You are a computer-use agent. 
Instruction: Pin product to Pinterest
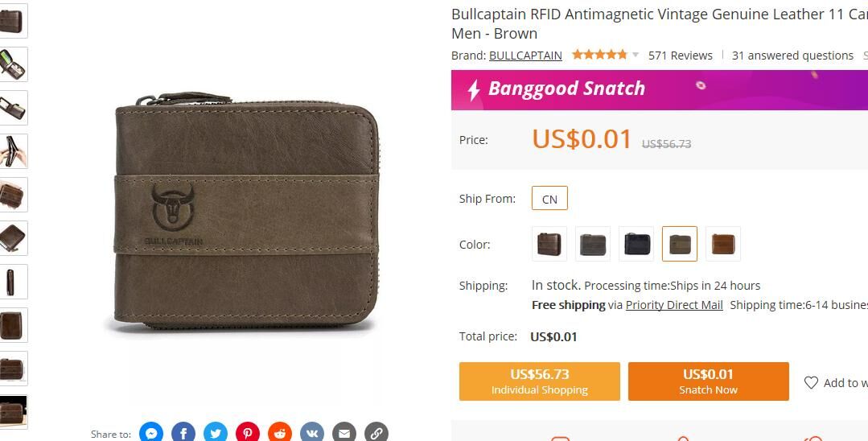coord(248,433)
